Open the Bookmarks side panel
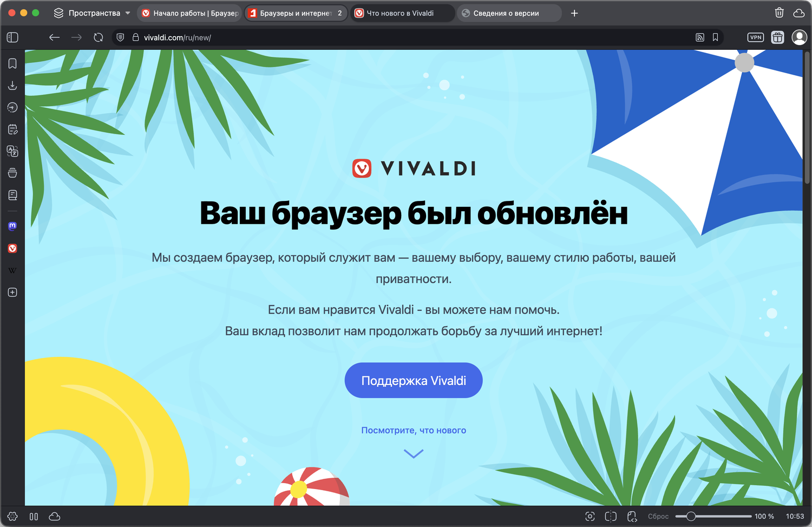 coord(12,63)
